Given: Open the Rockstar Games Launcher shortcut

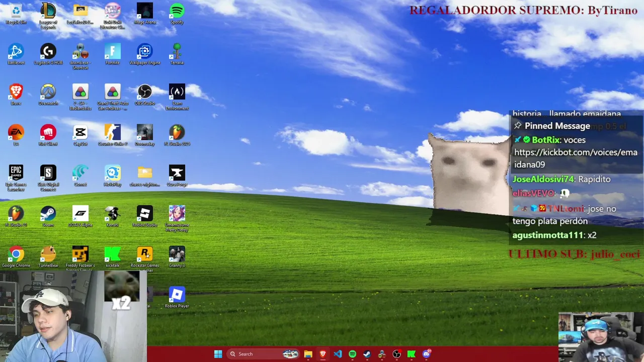Looking at the screenshot, I should click(145, 258).
